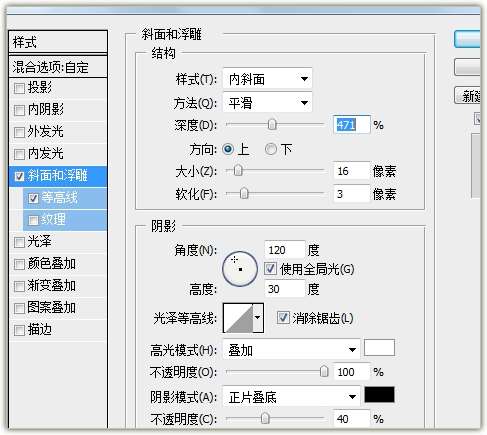Expand the 阴影模式 shadow mode dropdown

point(291,397)
